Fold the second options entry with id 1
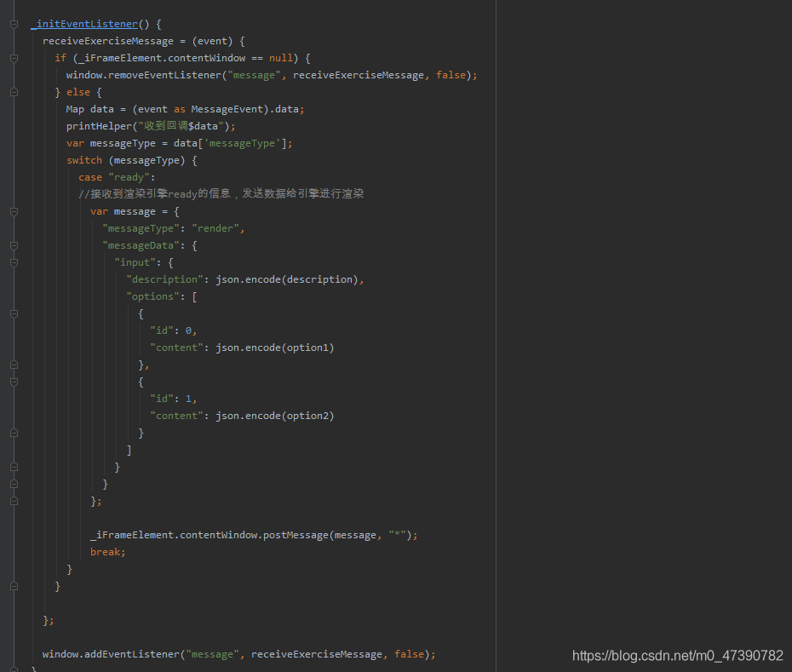This screenshot has height=672, width=792. tap(14, 382)
